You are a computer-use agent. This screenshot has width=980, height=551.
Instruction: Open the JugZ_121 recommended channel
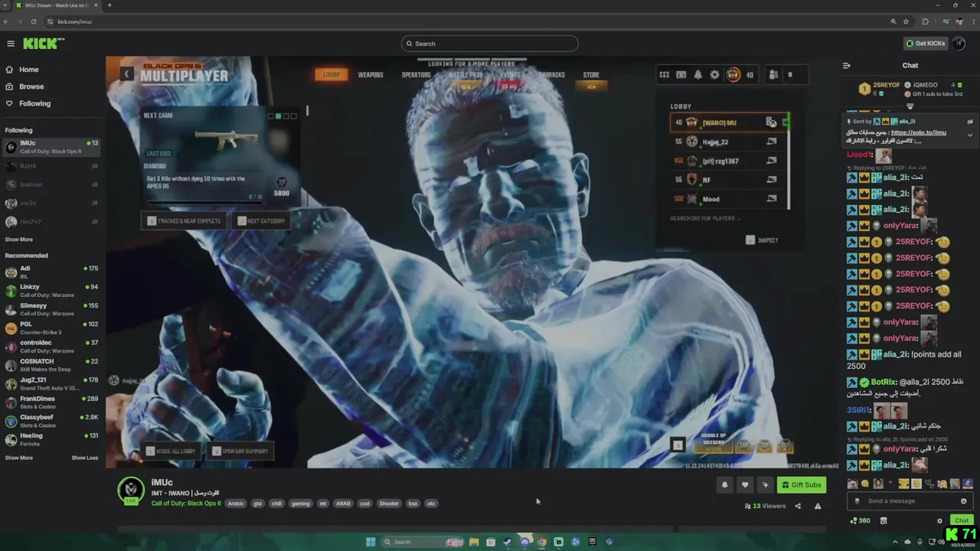coord(52,383)
